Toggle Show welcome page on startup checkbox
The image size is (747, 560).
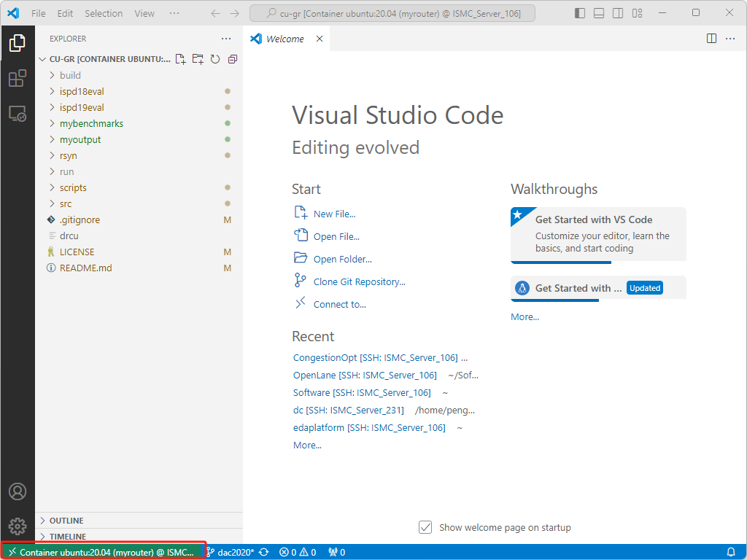[x=425, y=527]
